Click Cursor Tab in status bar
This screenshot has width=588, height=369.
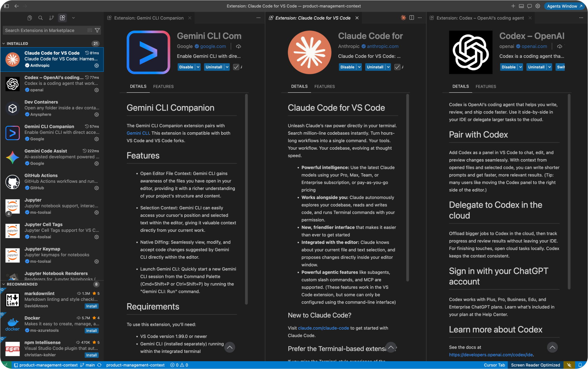click(x=494, y=365)
